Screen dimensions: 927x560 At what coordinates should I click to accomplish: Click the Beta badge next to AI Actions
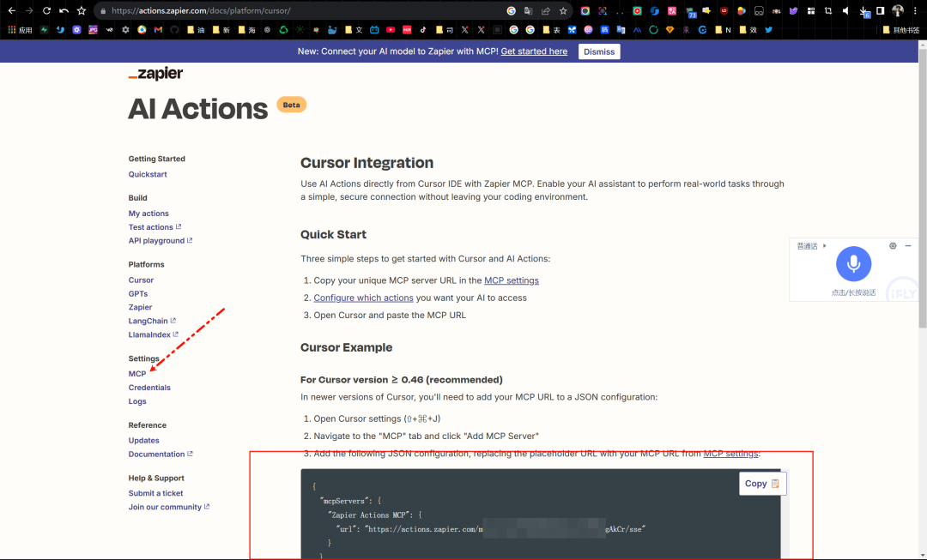292,105
